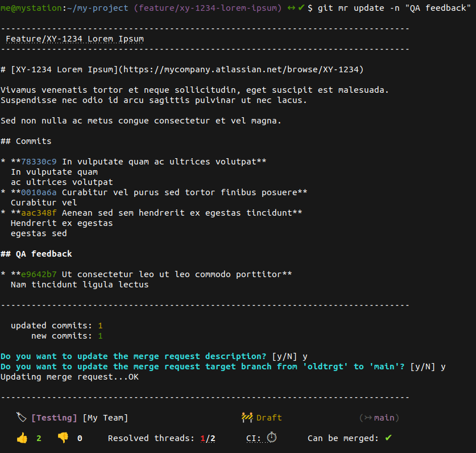Click commit hash 78330c9
The image size is (476, 453).
(x=39, y=162)
